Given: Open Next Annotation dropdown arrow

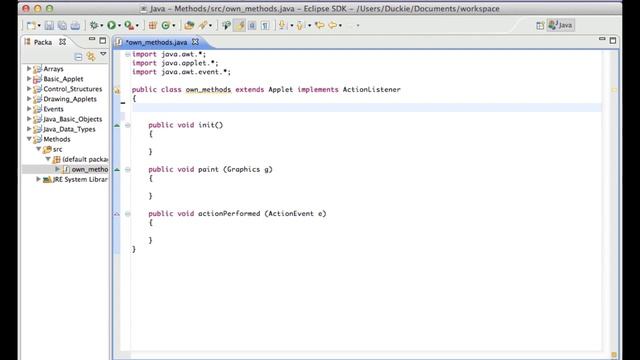Looking at the screenshot, I should pos(291,26).
